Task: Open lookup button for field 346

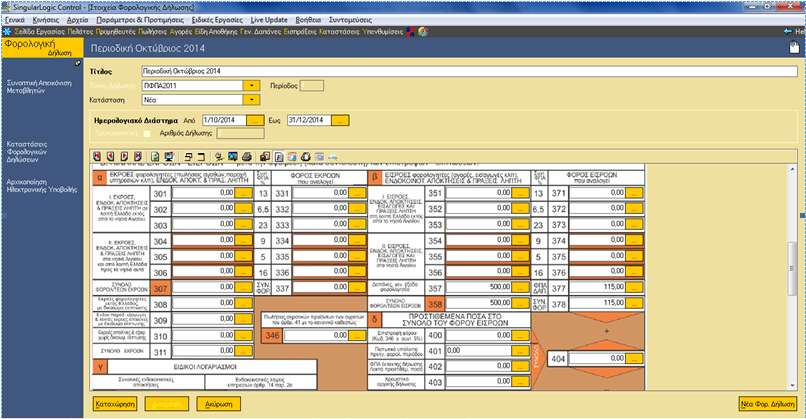Action: [357, 336]
